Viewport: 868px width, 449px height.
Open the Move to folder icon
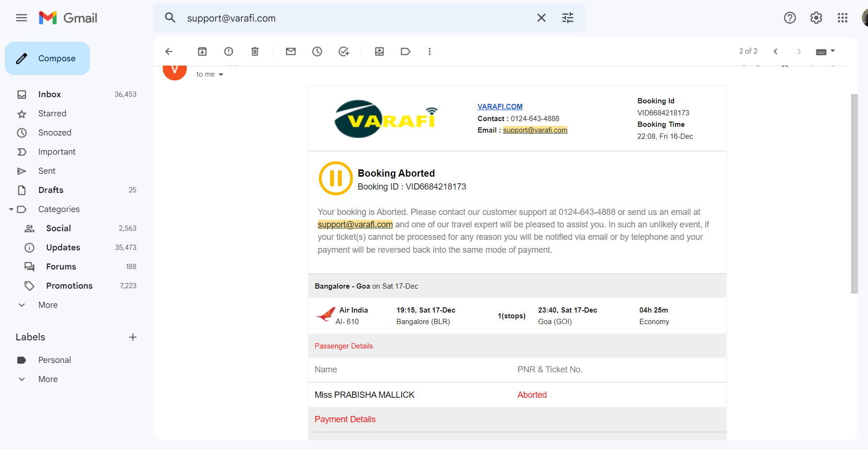(x=379, y=51)
